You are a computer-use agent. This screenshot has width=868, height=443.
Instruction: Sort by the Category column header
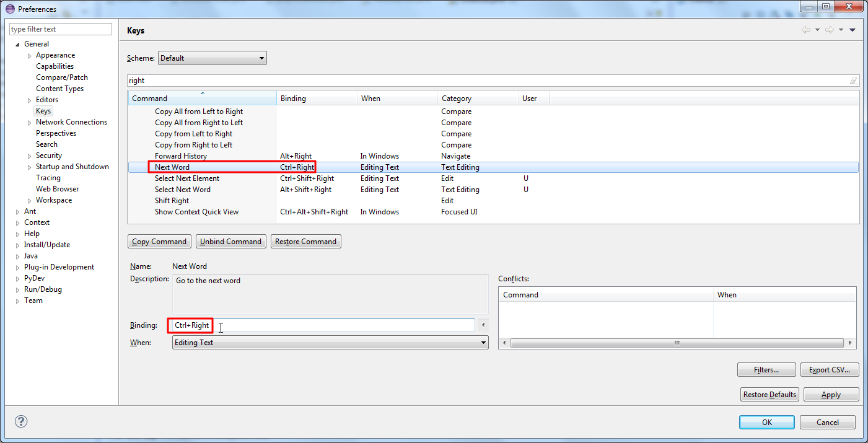click(x=478, y=99)
